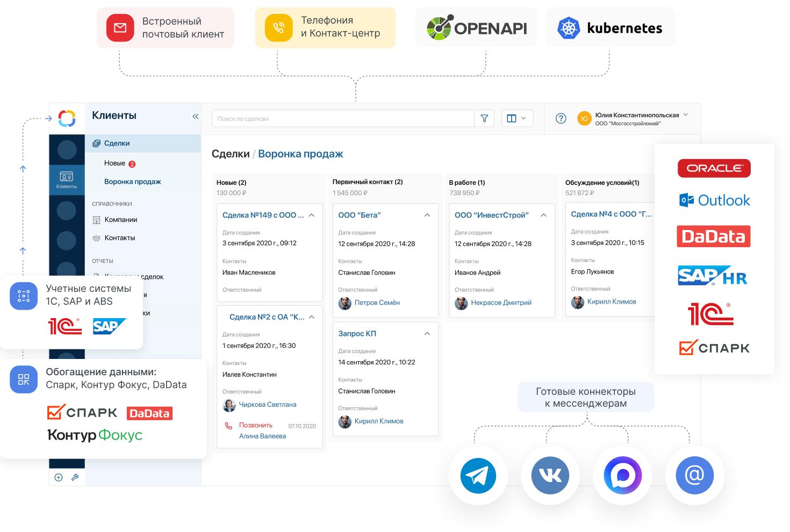Collapse the ООО "Бета" card
The width and height of the screenshot is (790, 532).
point(427,215)
